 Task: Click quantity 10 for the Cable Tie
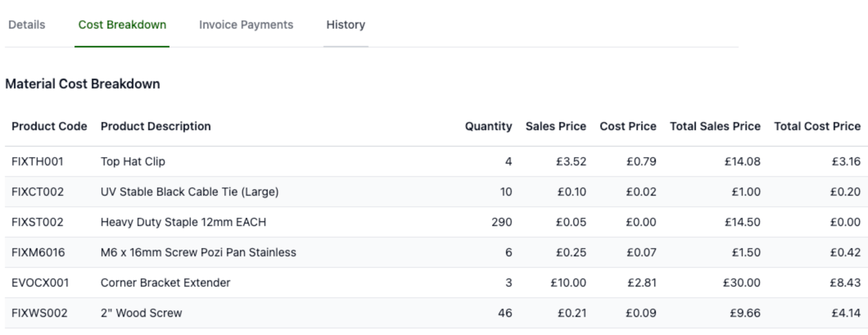506,192
